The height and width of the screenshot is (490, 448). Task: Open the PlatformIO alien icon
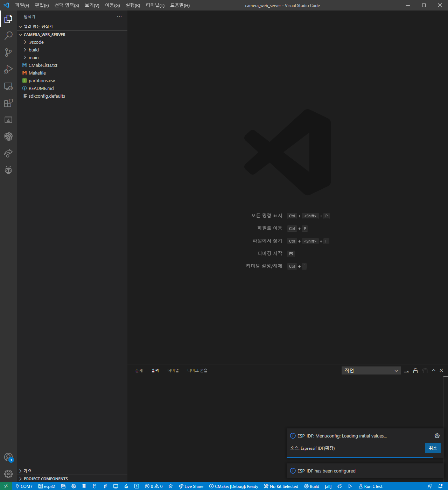8,170
